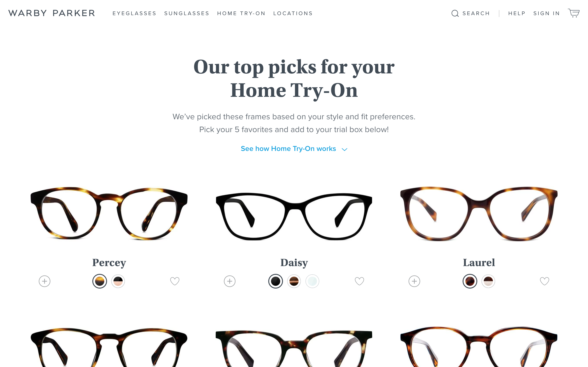Pick Daisy tortoise brown swatch
Image resolution: width=588 pixels, height=367 pixels.
[294, 281]
